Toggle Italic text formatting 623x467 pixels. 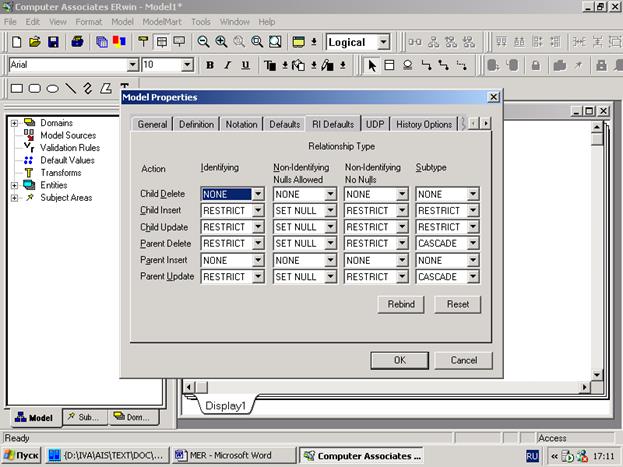coord(228,65)
